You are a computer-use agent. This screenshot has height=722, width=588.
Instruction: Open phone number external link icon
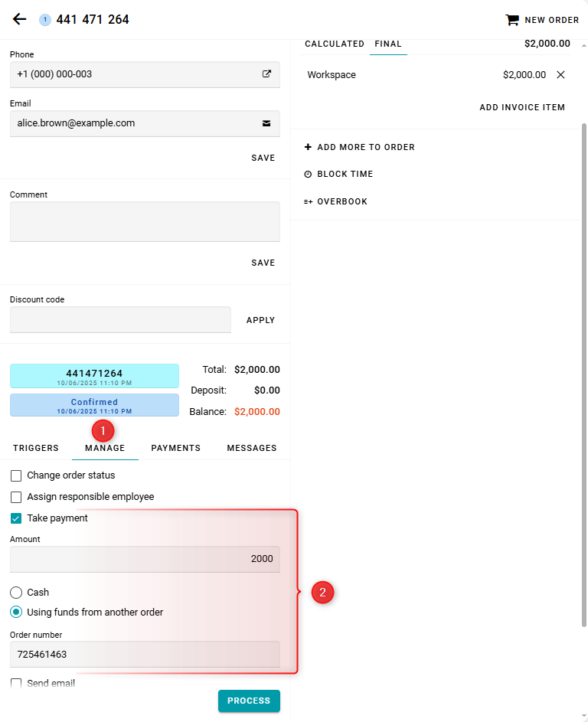click(266, 74)
